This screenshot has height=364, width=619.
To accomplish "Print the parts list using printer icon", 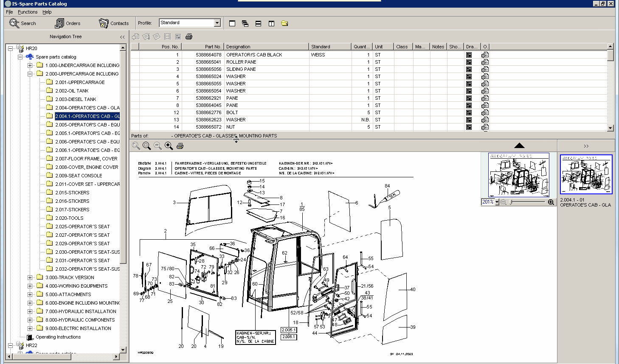I will pyautogui.click(x=189, y=37).
